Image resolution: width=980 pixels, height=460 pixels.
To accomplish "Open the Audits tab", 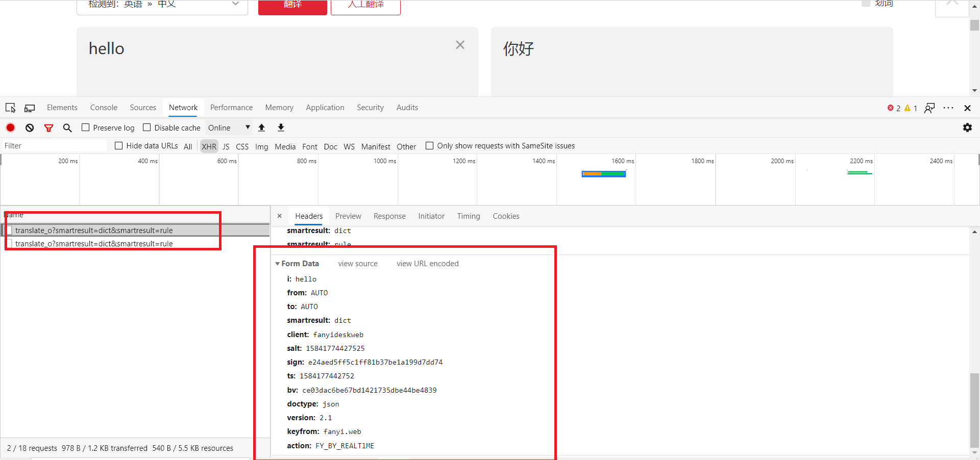I will [407, 108].
